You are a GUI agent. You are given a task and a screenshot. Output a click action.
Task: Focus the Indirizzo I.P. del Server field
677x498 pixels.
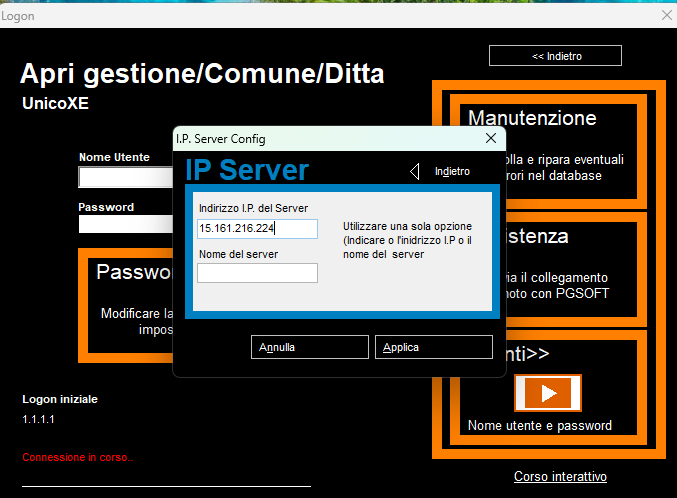pos(257,229)
